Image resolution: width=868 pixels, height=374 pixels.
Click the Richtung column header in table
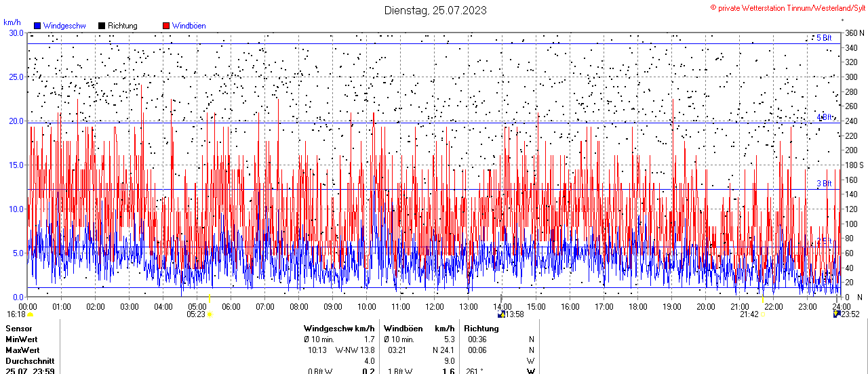coord(481,328)
